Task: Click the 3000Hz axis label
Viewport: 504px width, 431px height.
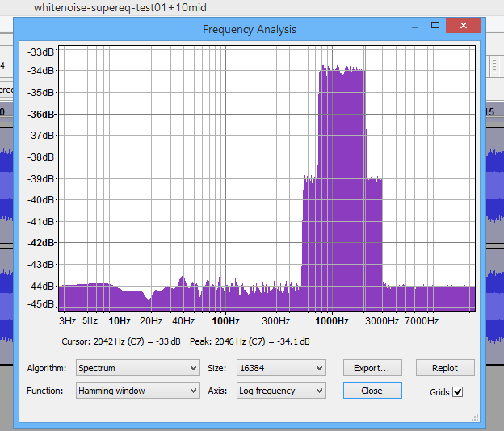Action: [x=382, y=321]
